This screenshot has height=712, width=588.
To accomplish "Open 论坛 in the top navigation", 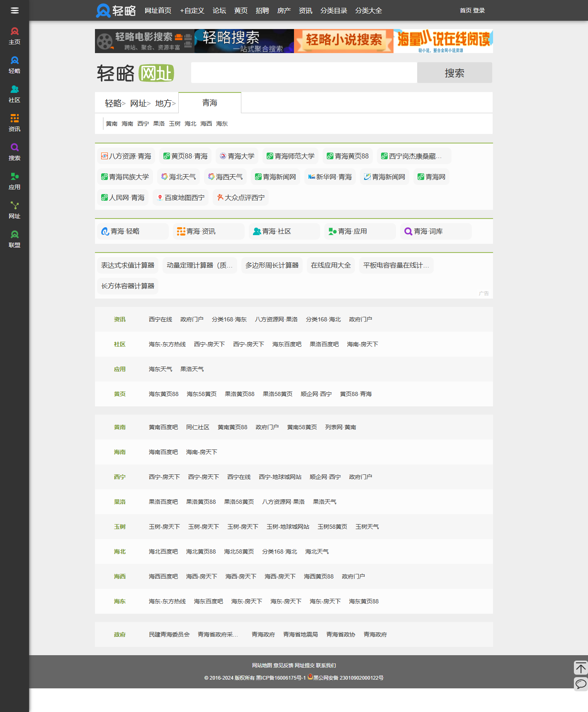I will (x=219, y=10).
